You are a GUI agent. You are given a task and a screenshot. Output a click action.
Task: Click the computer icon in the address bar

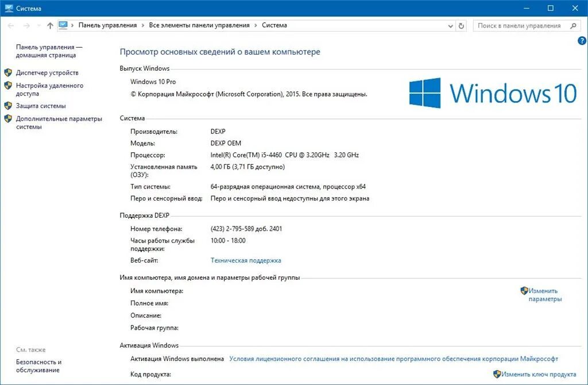point(63,25)
